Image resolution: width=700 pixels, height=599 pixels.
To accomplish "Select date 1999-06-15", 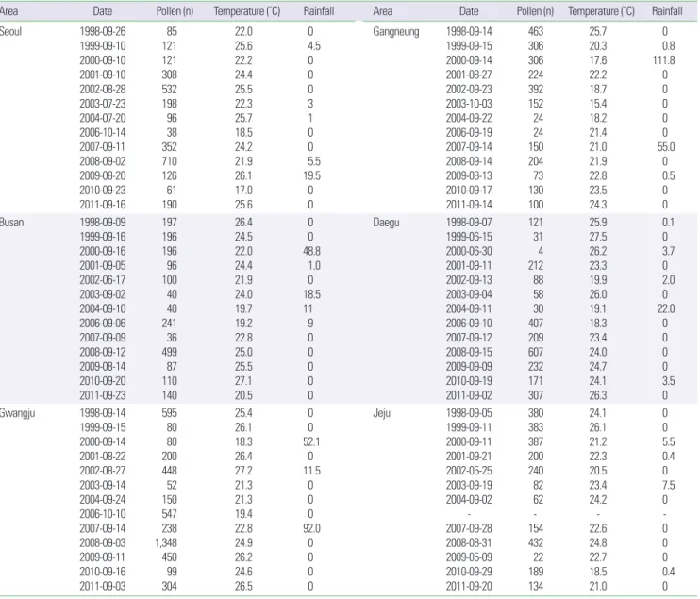I will 469,237.
